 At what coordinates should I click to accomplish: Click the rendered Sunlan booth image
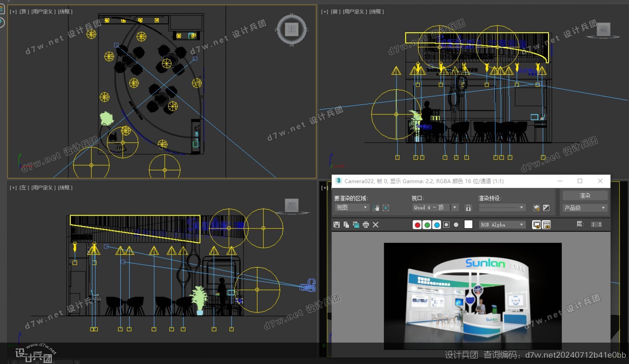[473, 296]
